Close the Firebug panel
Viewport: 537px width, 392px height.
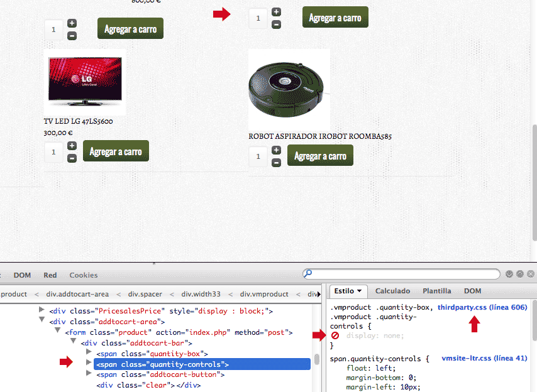pyautogui.click(x=531, y=274)
